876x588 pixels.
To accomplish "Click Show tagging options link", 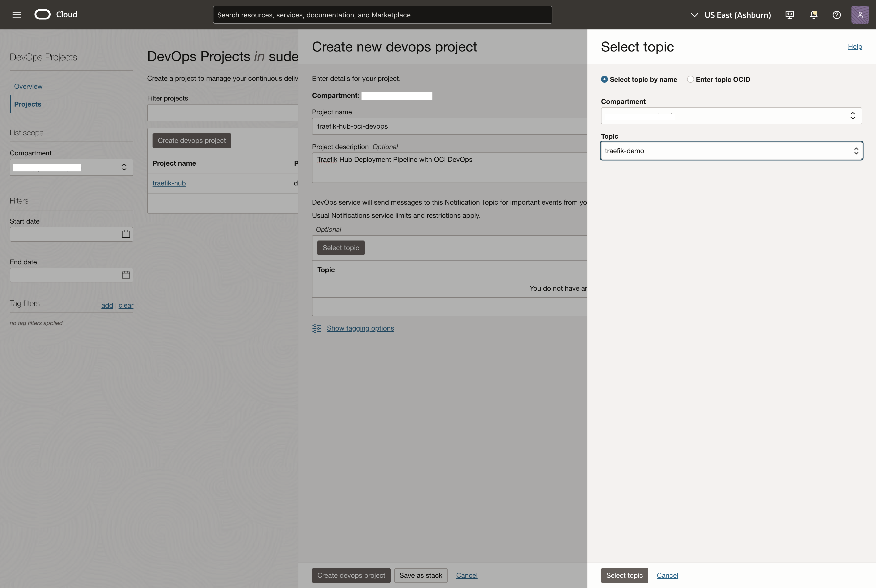I will coord(360,328).
